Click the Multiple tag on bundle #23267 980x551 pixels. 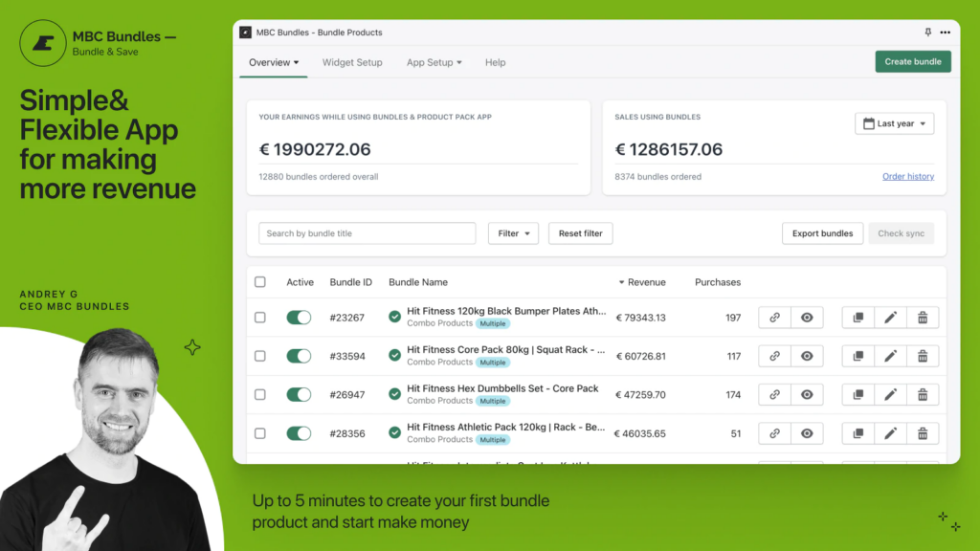[493, 323]
